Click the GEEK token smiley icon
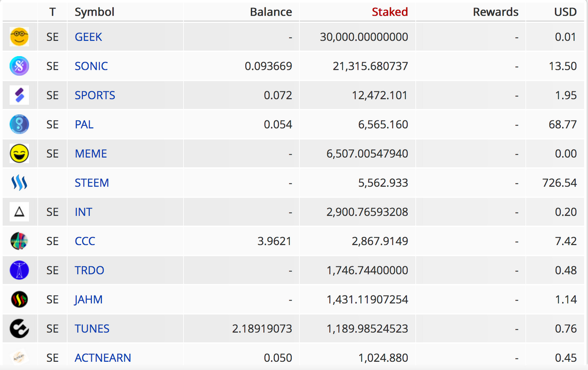The width and height of the screenshot is (588, 370). pos(19,37)
